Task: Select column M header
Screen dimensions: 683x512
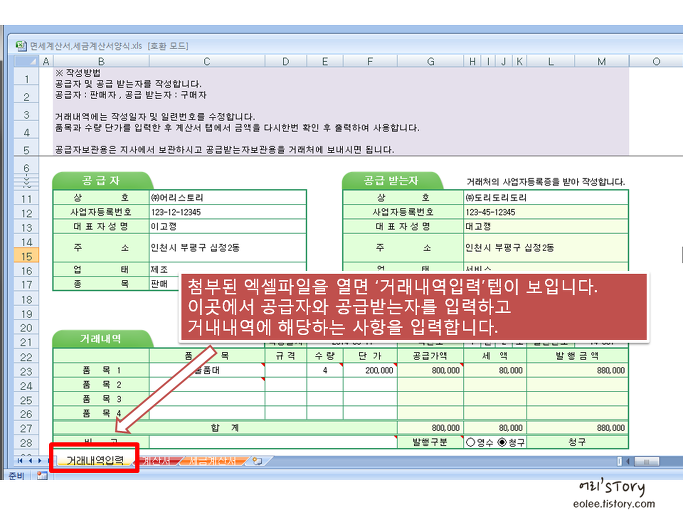Action: tap(602, 61)
